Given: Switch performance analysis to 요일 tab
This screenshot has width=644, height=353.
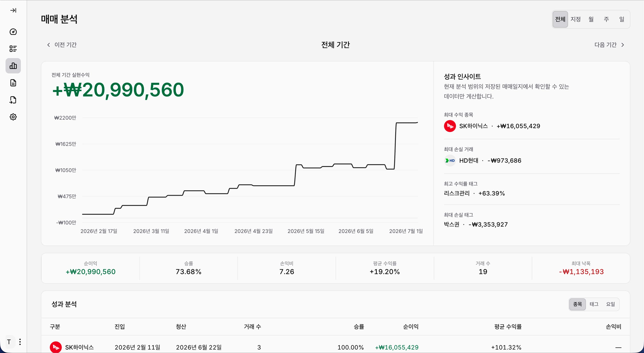Looking at the screenshot, I should pos(611,304).
